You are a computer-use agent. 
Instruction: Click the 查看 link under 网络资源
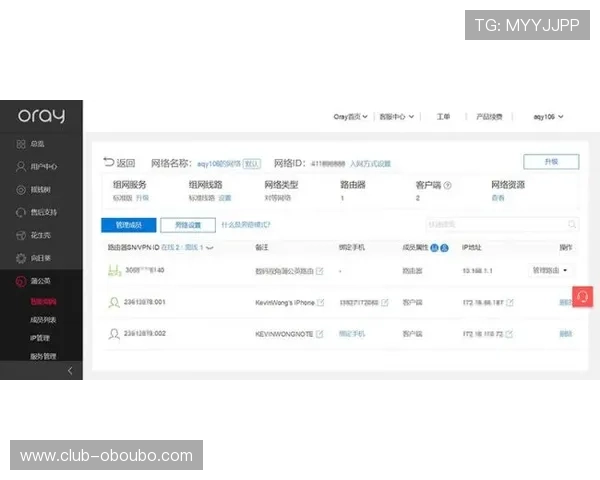coord(498,198)
